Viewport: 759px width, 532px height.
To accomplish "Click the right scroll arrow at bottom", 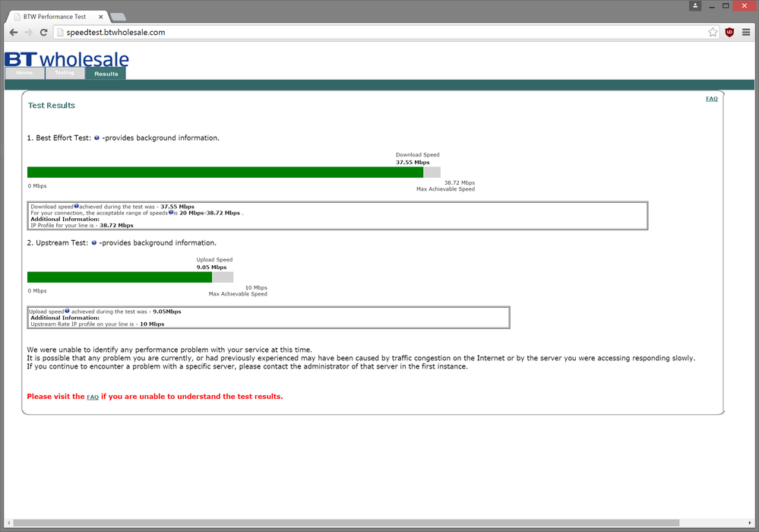I will [750, 523].
